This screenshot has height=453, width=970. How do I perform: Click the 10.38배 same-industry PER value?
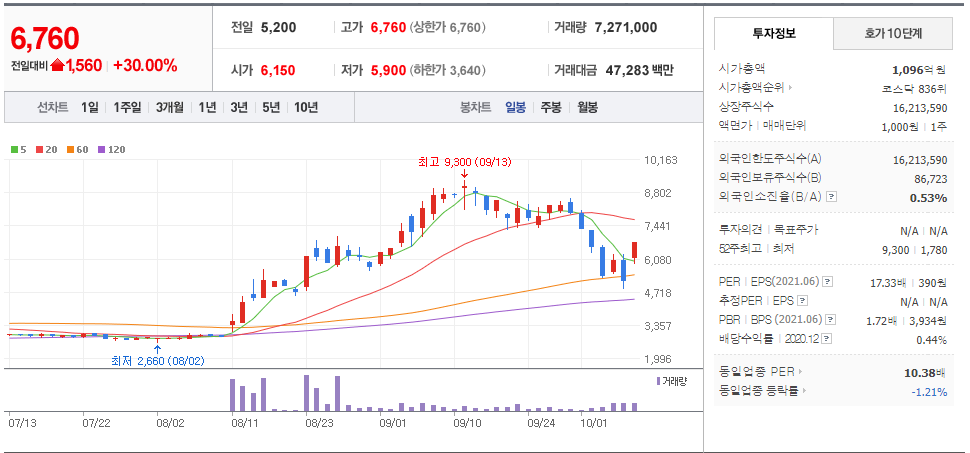point(925,373)
